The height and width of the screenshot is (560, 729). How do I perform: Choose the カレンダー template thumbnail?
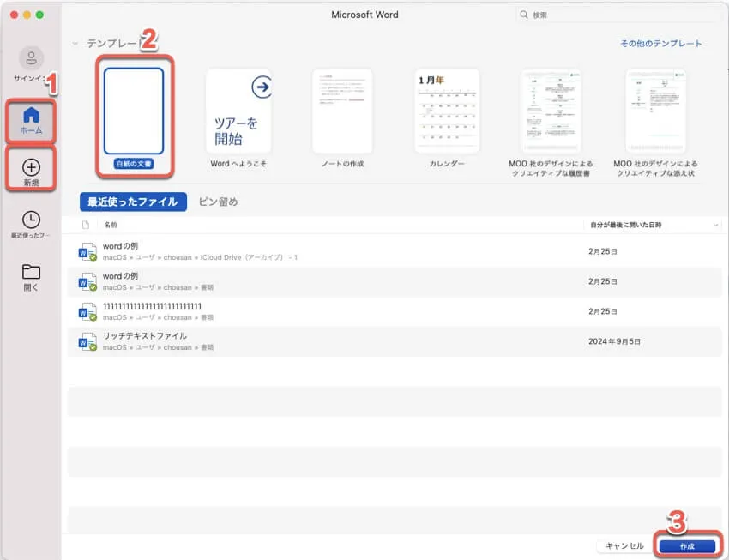click(447, 111)
